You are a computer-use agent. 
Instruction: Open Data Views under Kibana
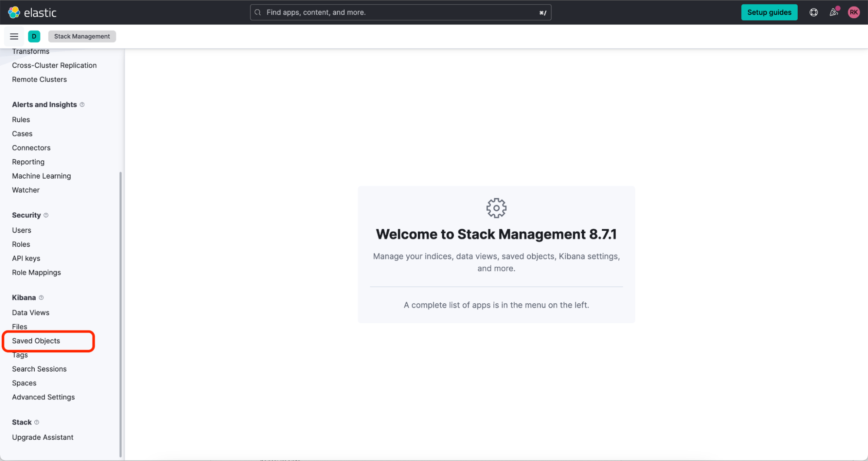(x=31, y=312)
